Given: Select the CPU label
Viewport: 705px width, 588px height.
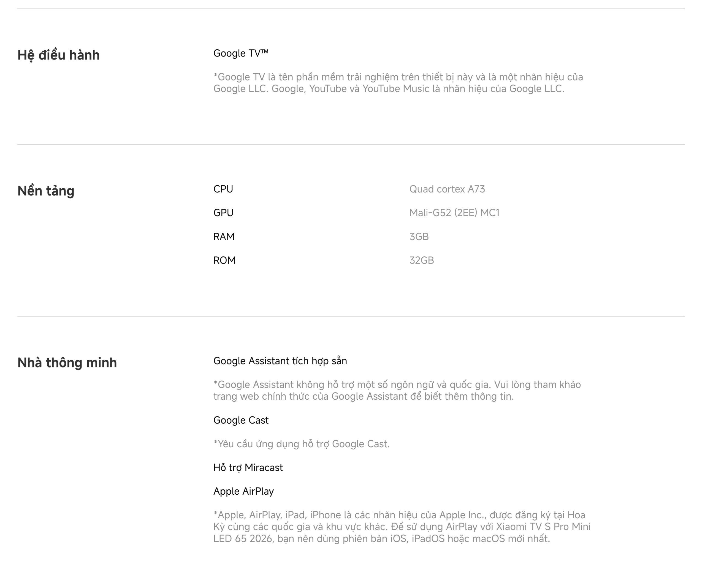Looking at the screenshot, I should pyautogui.click(x=223, y=189).
